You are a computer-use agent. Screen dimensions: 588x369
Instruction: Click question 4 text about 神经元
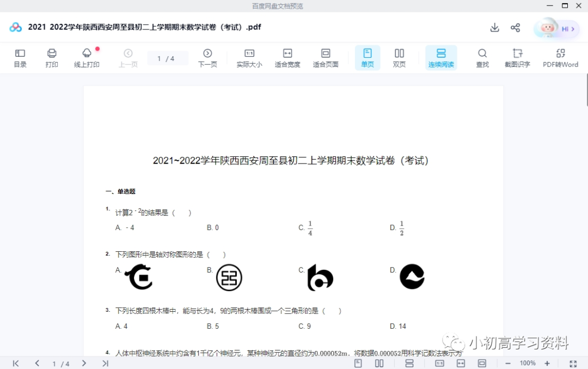pos(289,353)
